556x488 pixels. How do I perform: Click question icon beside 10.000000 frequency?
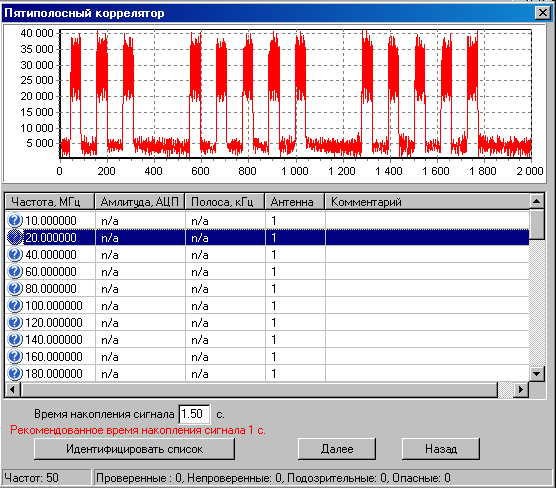coord(15,221)
